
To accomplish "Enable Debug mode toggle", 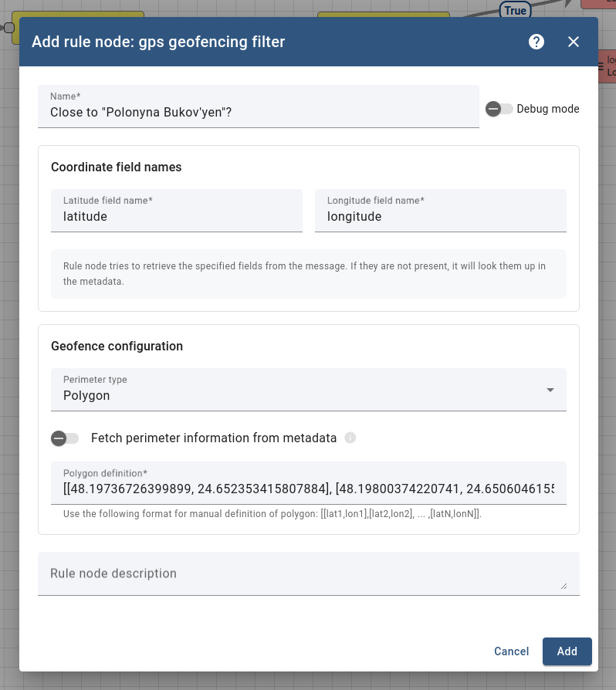I will pos(499,109).
